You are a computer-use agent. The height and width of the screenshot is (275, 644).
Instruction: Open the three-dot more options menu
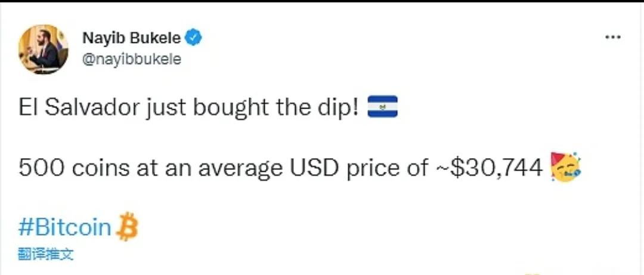[x=613, y=38]
